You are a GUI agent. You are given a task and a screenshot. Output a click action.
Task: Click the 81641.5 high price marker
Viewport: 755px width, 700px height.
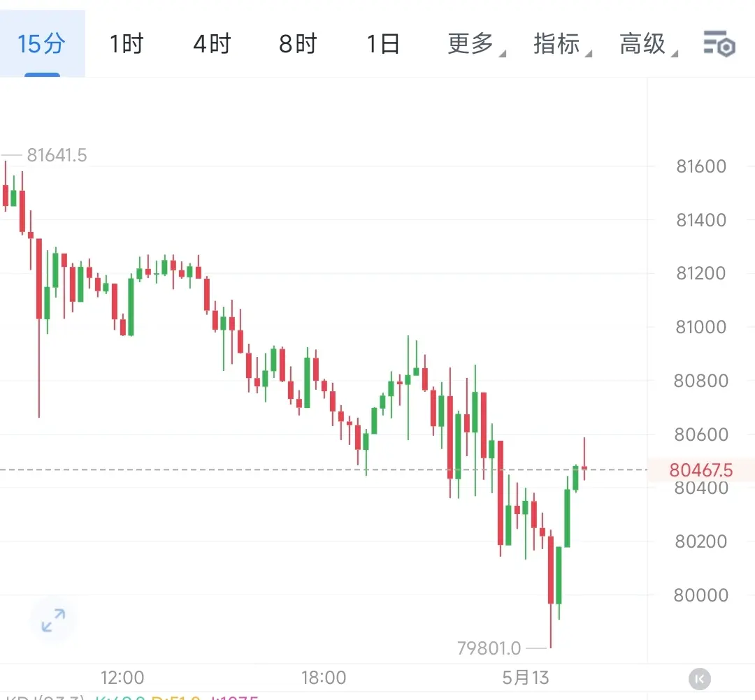(57, 155)
